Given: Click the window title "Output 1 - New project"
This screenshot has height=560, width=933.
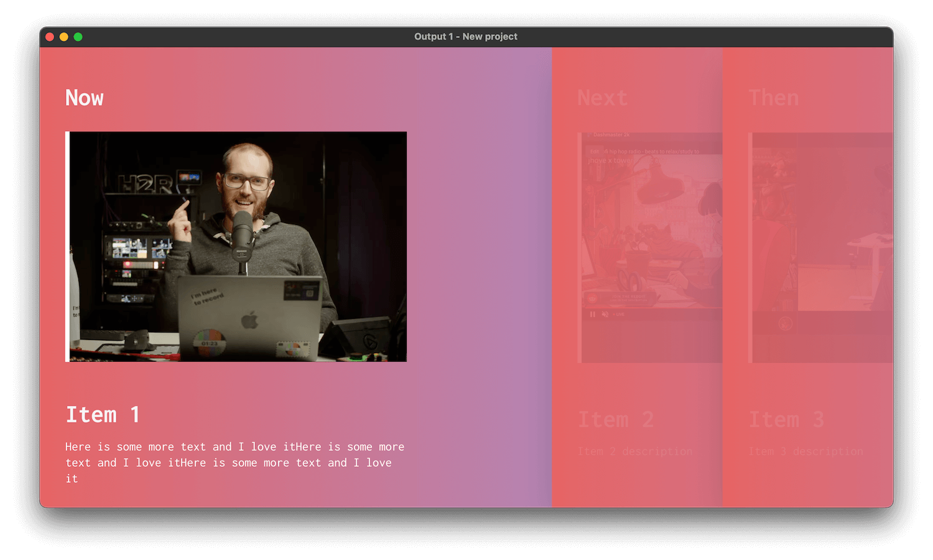Looking at the screenshot, I should (x=466, y=37).
